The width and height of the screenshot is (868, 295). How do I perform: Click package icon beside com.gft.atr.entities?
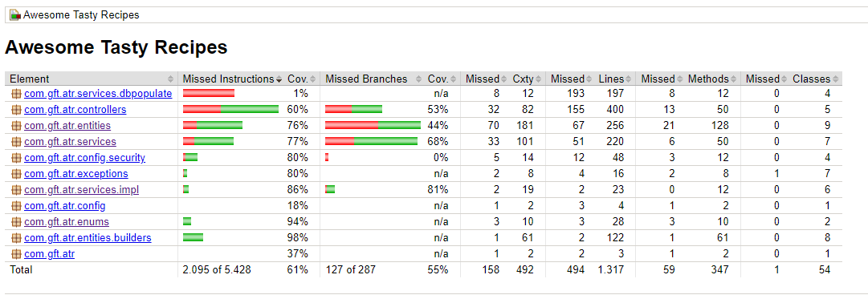[x=17, y=126]
